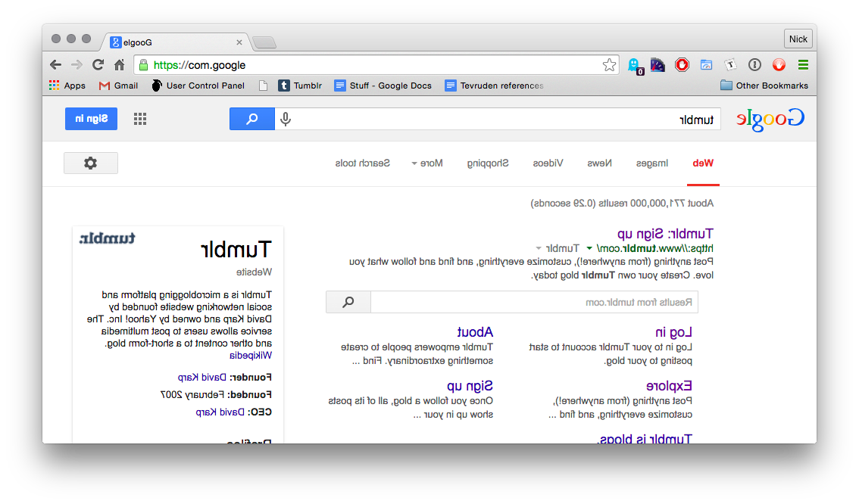Reload the current page

(x=98, y=65)
